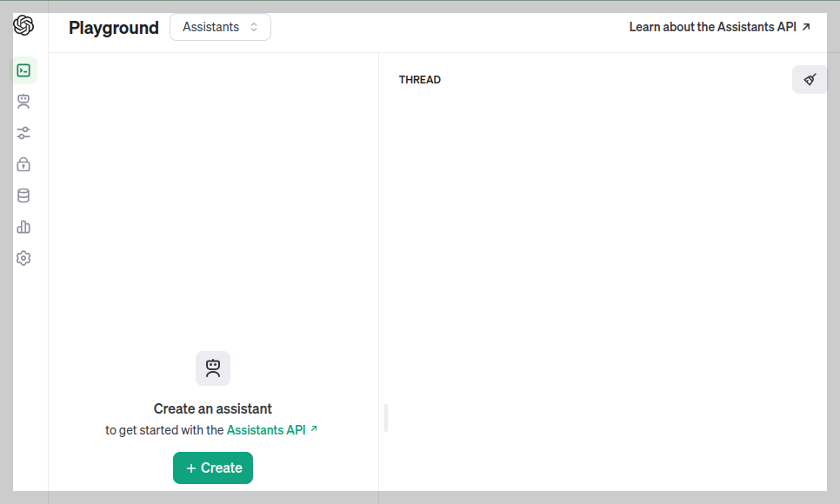Click the Create an assistant heading
840x504 pixels.
tap(213, 408)
